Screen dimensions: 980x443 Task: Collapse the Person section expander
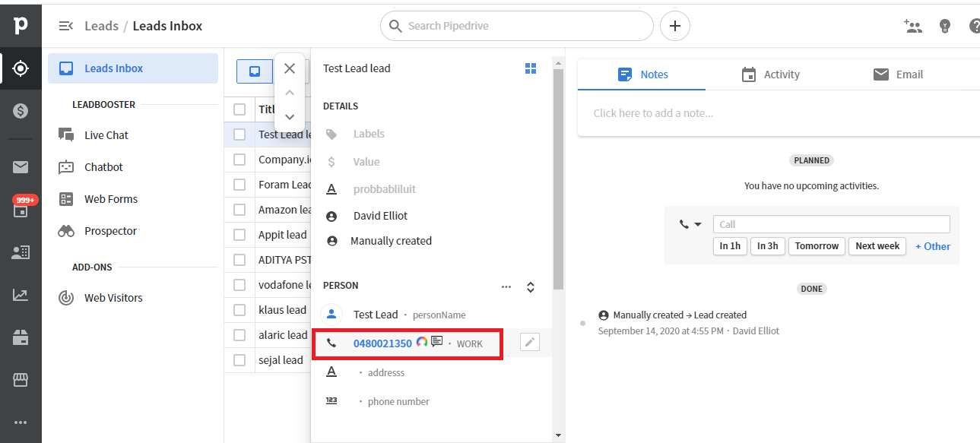click(x=531, y=286)
